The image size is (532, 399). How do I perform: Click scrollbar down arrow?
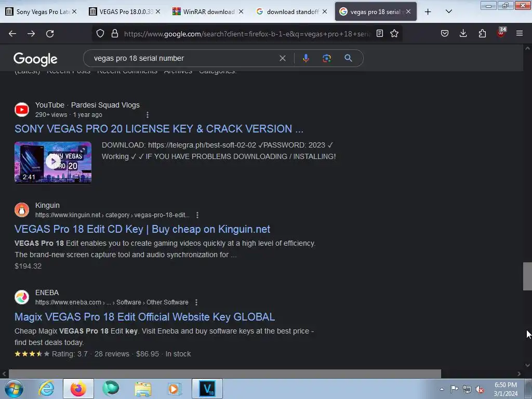[x=527, y=365]
